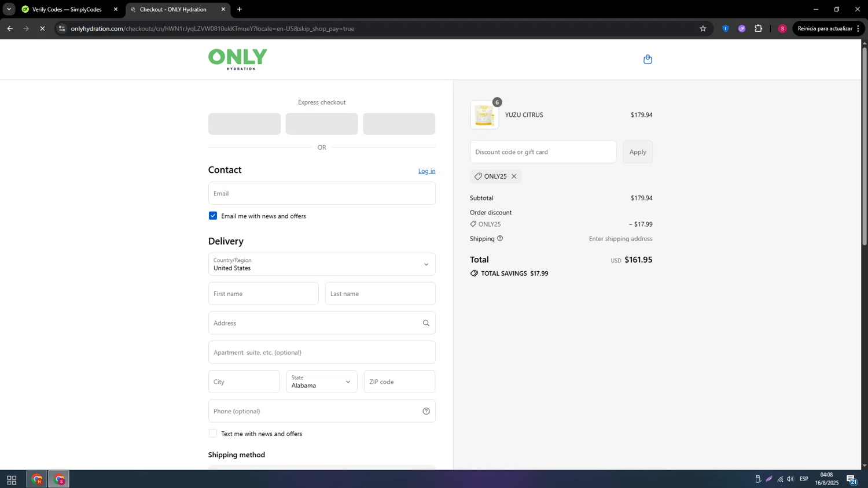Focus the Address input field

coord(322,323)
